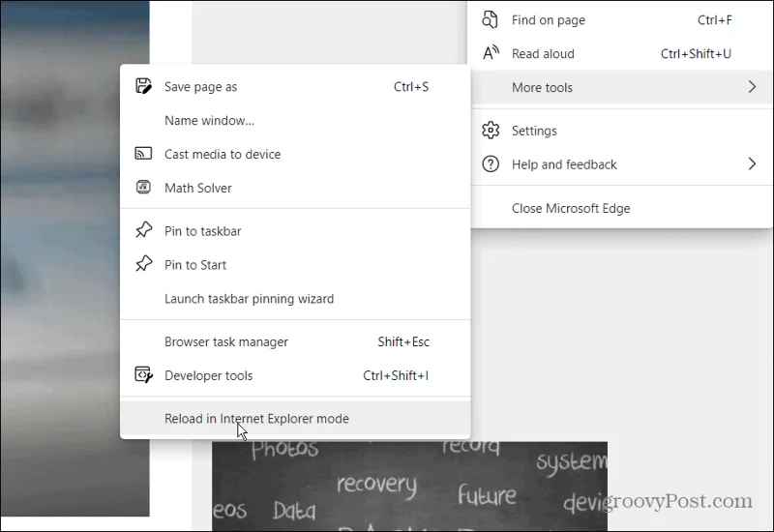Choose Find on page
Image resolution: width=774 pixels, height=532 pixels.
tap(622, 20)
